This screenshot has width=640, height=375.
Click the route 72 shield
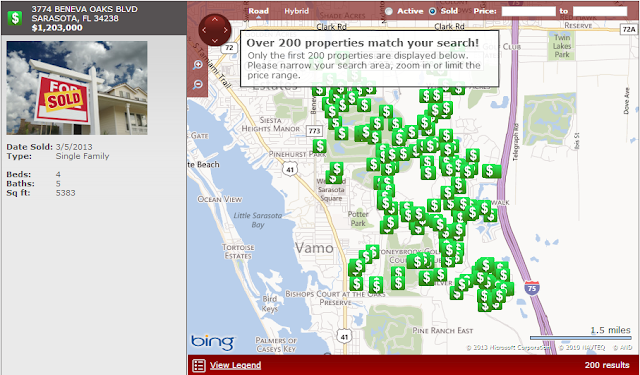click(x=229, y=48)
